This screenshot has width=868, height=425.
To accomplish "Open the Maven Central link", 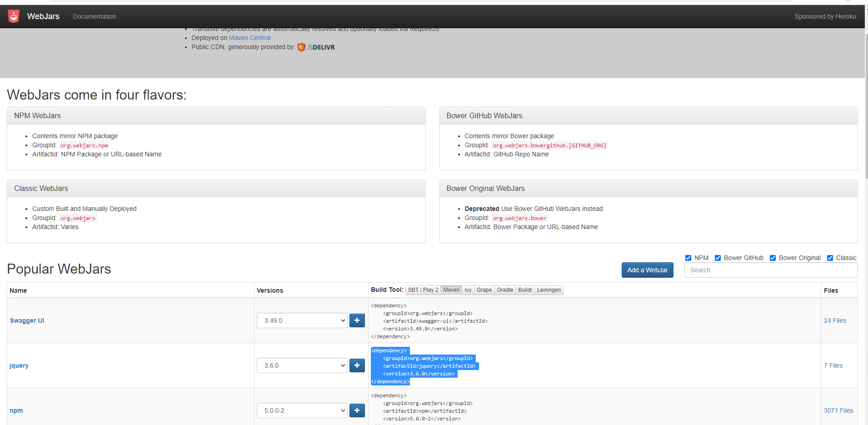I will tap(249, 38).
